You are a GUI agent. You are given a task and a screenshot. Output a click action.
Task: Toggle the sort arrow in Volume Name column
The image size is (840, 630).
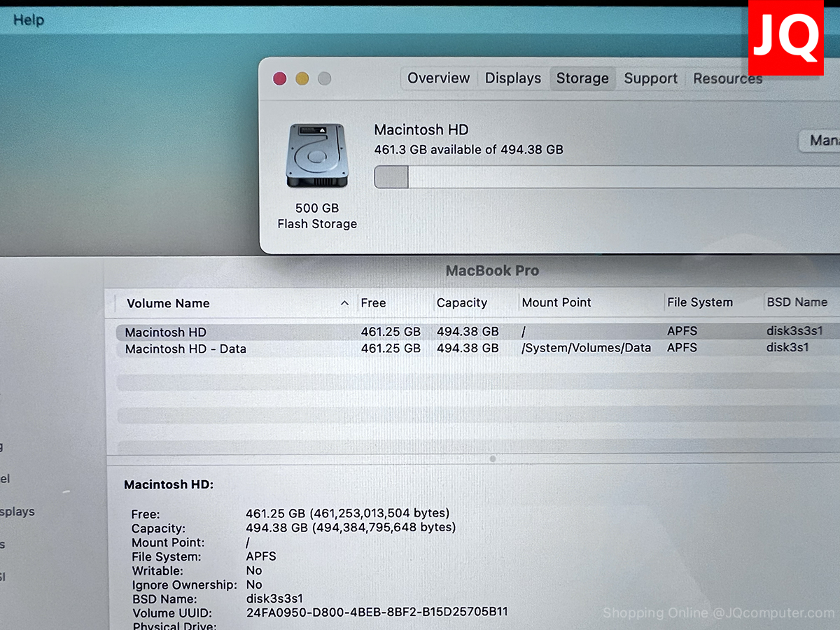point(344,303)
